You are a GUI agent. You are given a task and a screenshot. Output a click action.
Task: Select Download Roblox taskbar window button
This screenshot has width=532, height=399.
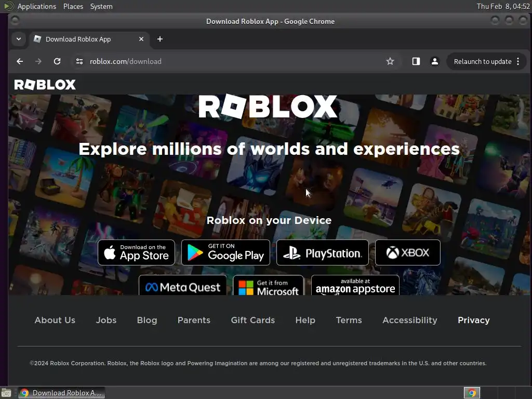tap(61, 393)
